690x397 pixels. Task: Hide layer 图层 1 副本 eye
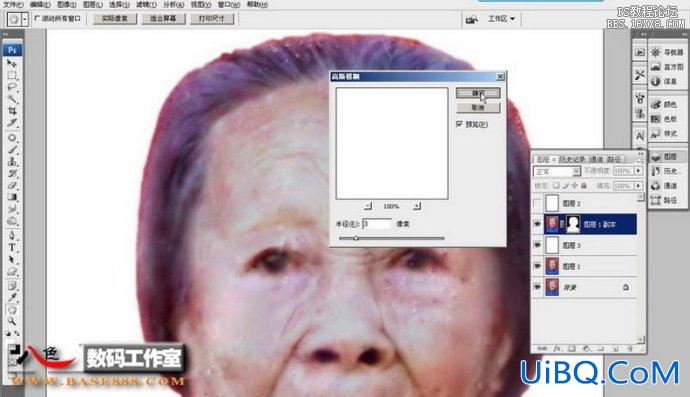pyautogui.click(x=537, y=224)
